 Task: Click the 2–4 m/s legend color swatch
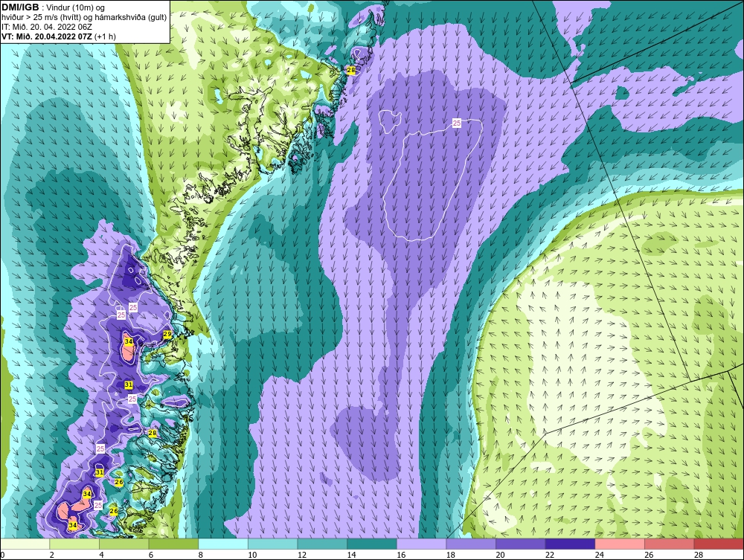coord(74,544)
